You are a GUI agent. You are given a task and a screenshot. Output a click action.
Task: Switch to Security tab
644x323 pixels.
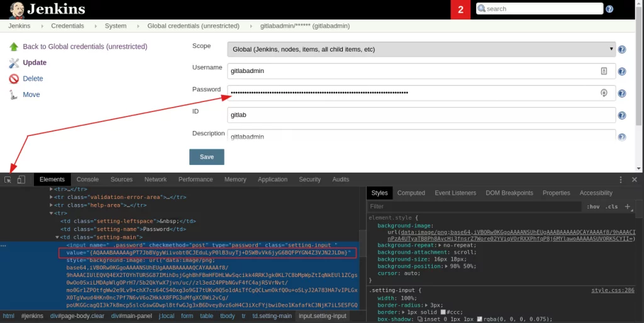[x=309, y=179]
